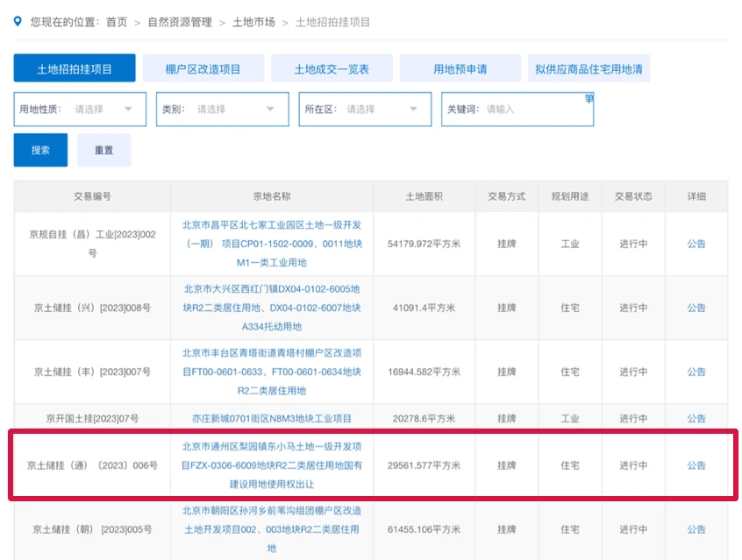Go to the 用地预申请 tab
The height and width of the screenshot is (560, 742).
click(x=460, y=68)
